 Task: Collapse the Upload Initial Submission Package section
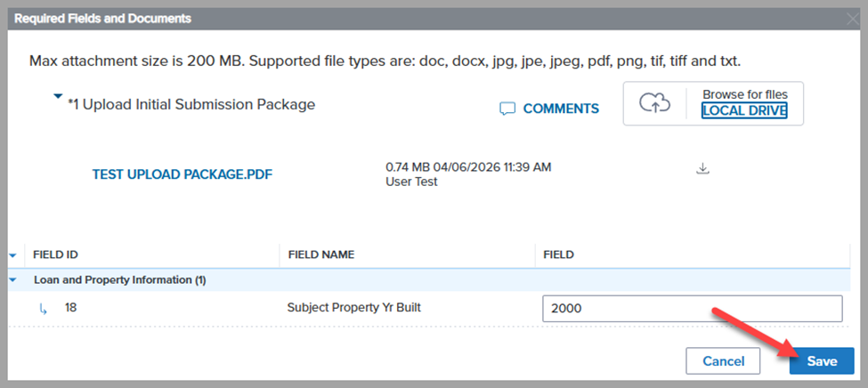pyautogui.click(x=58, y=96)
